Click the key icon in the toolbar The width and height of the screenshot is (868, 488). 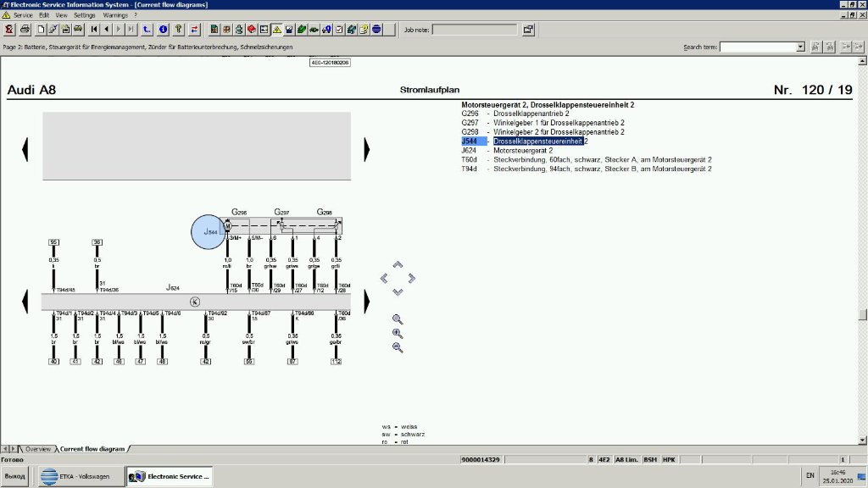178,30
